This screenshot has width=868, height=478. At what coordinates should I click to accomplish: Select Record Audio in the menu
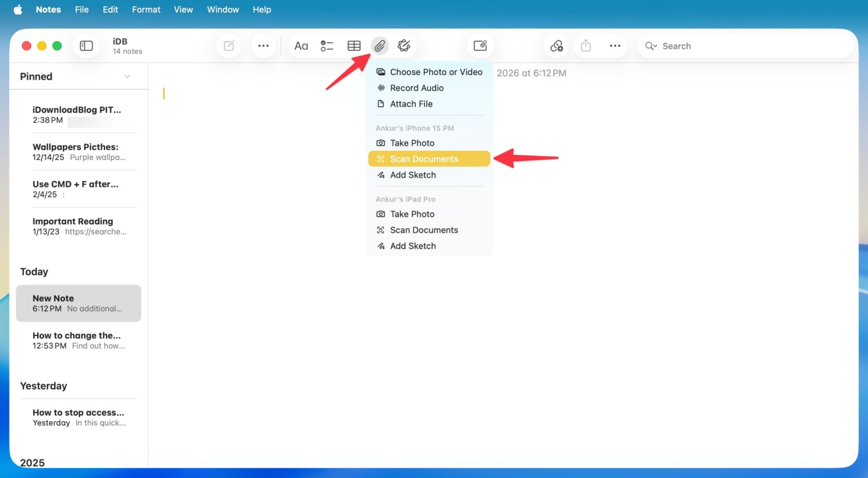tap(429, 88)
